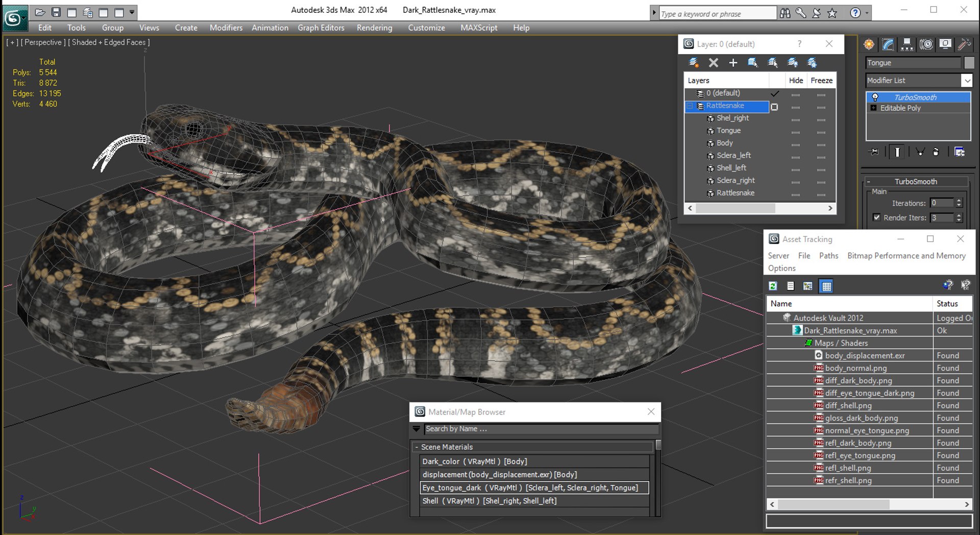Screen dimensions: 980x535
Task: Collapse the TurboSmooth rollout
Action: click(x=916, y=182)
